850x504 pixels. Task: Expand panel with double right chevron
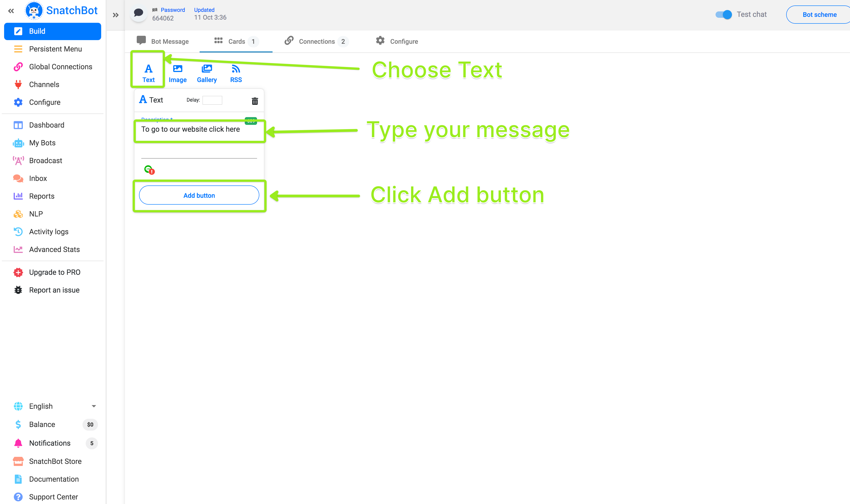[116, 15]
